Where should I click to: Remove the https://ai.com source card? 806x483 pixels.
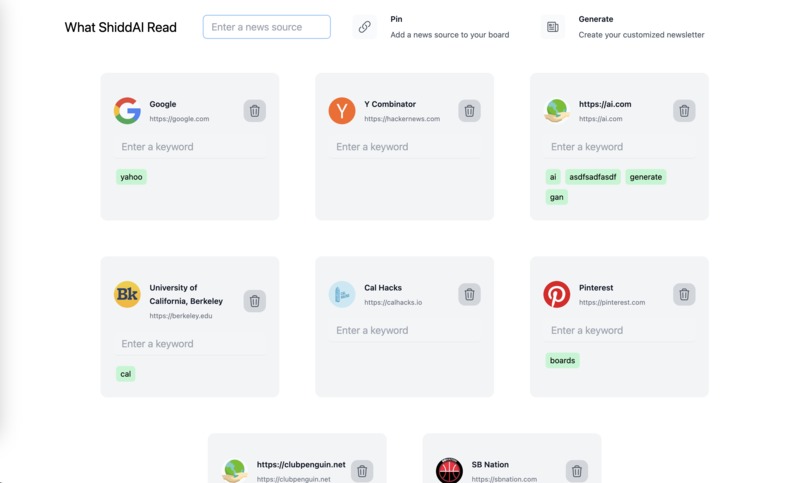pyautogui.click(x=684, y=110)
